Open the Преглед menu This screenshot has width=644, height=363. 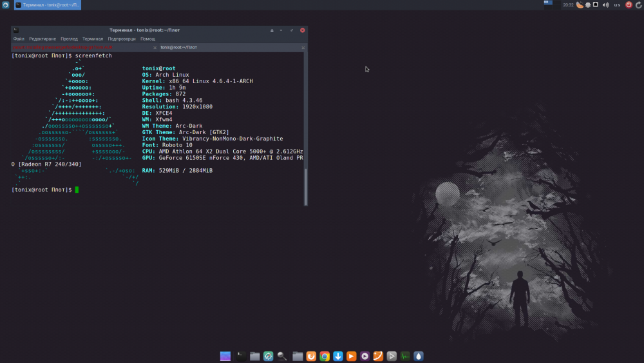pos(69,39)
